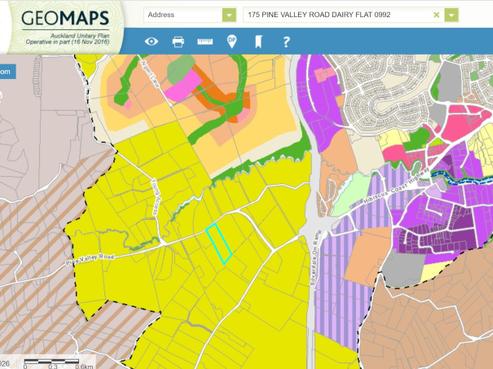Select the cyan highlighted property parcel
This screenshot has width=493, height=369.
click(x=219, y=244)
